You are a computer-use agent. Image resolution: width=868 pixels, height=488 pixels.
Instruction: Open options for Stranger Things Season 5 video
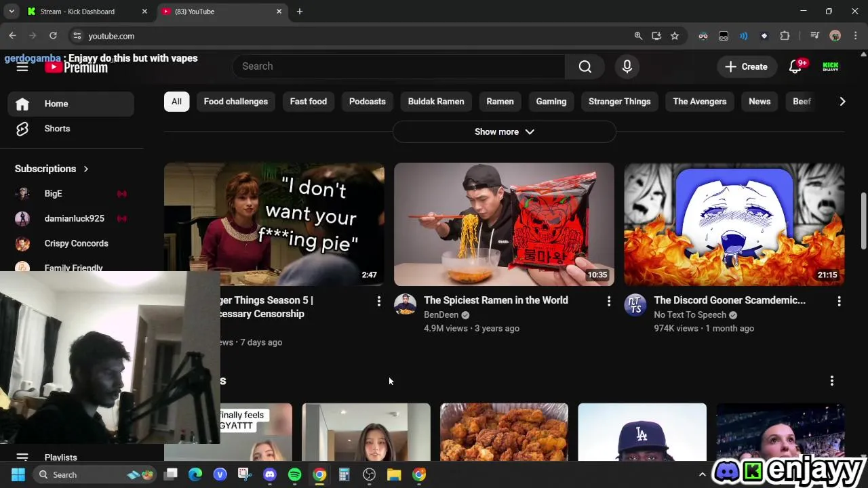point(379,302)
